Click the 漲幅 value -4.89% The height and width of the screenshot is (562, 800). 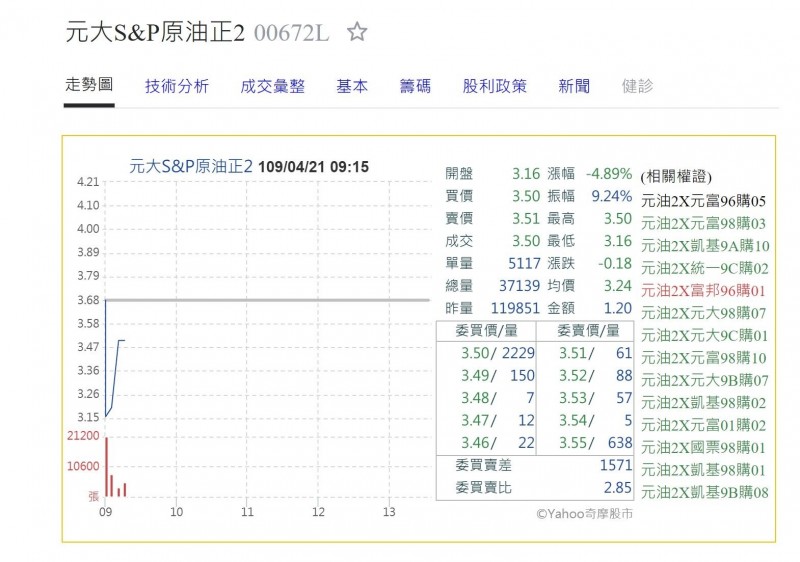click(609, 174)
